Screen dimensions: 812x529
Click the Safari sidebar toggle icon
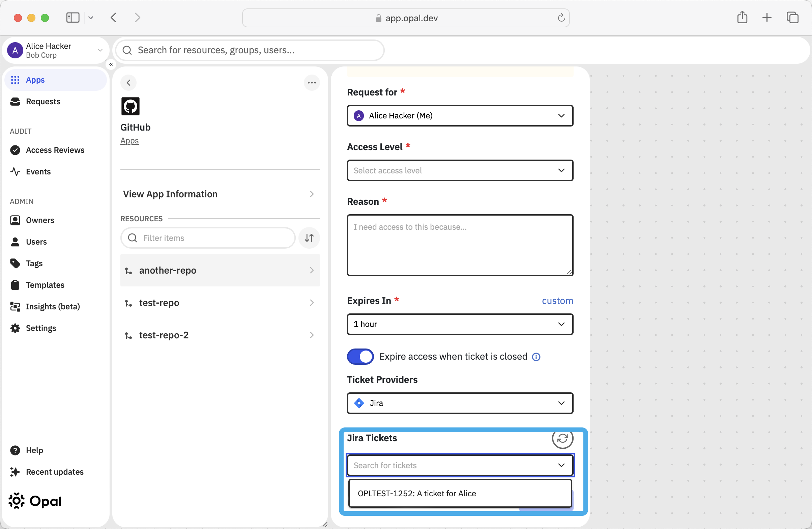(x=73, y=18)
